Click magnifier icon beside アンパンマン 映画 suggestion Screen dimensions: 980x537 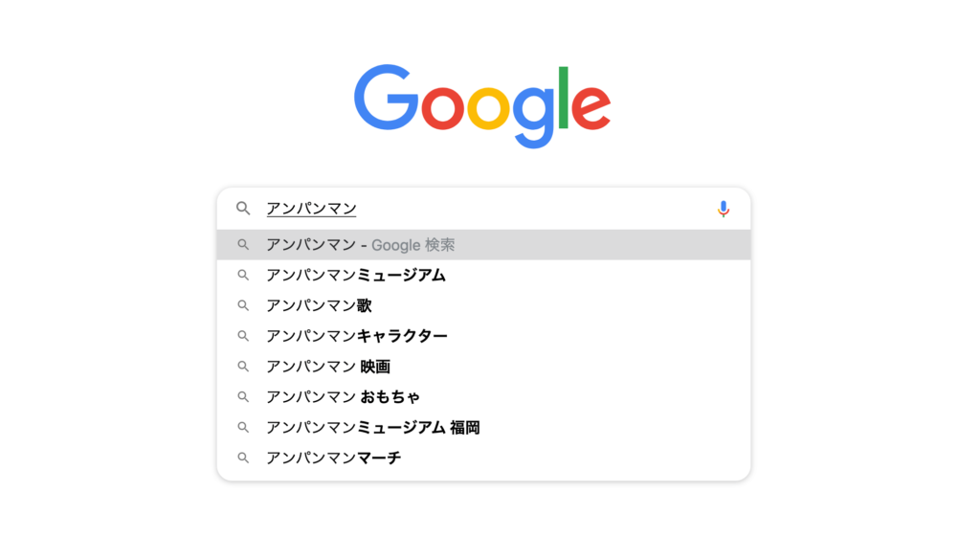[x=243, y=367]
